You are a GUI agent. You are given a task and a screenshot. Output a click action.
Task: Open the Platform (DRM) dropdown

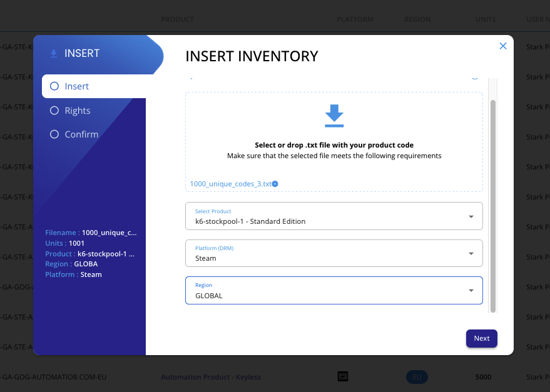(x=334, y=253)
